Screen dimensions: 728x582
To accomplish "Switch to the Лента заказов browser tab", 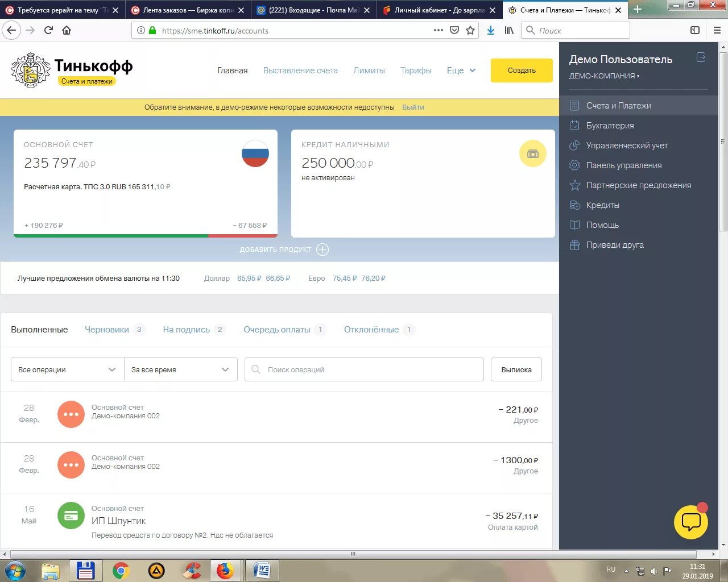I will pyautogui.click(x=188, y=10).
